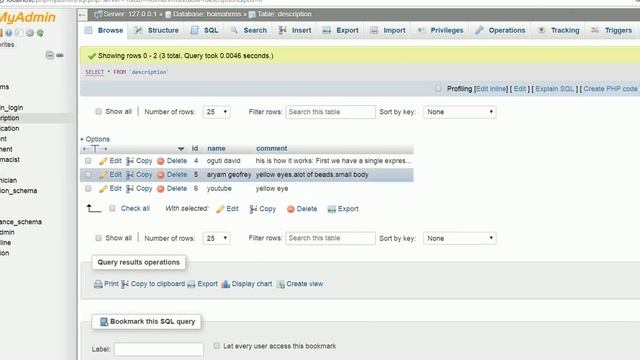Switch to the Browse tab

104,30
